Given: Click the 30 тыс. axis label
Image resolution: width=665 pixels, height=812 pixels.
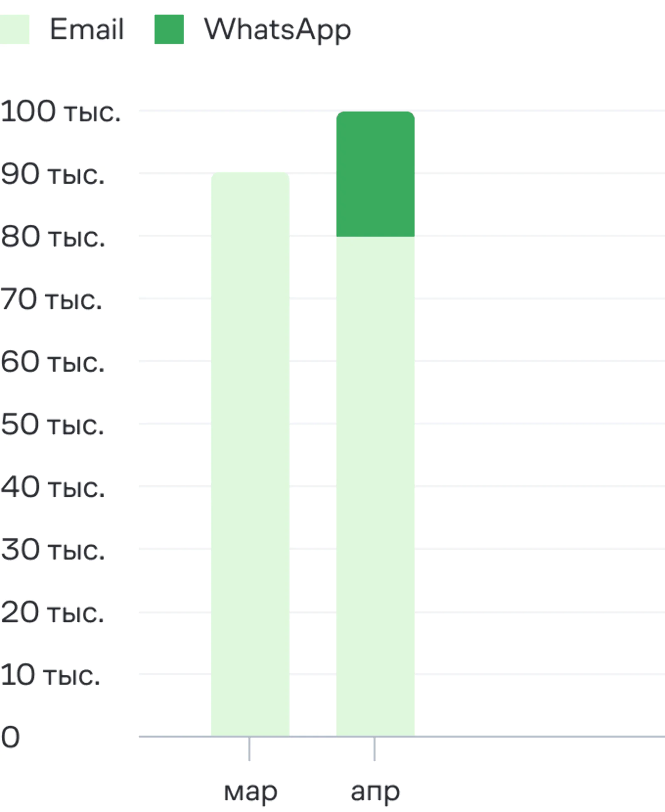Looking at the screenshot, I should pyautogui.click(x=52, y=550).
